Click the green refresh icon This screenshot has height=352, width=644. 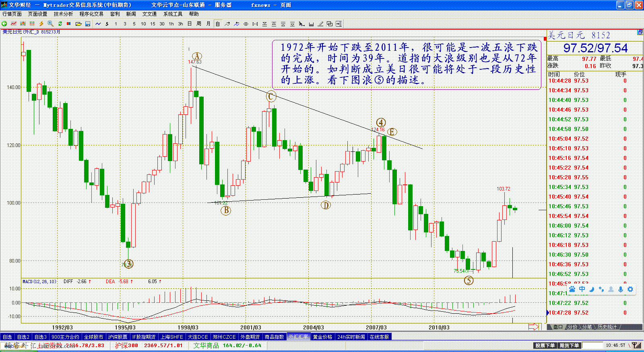point(60,24)
